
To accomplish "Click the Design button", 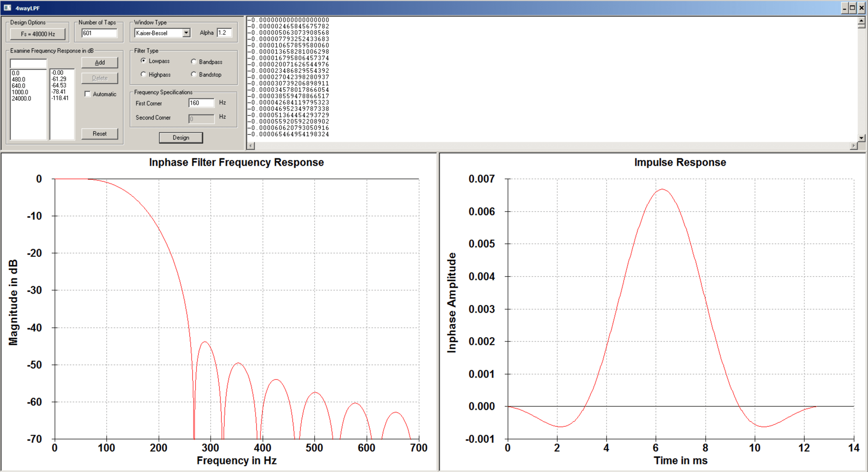I will pos(181,138).
